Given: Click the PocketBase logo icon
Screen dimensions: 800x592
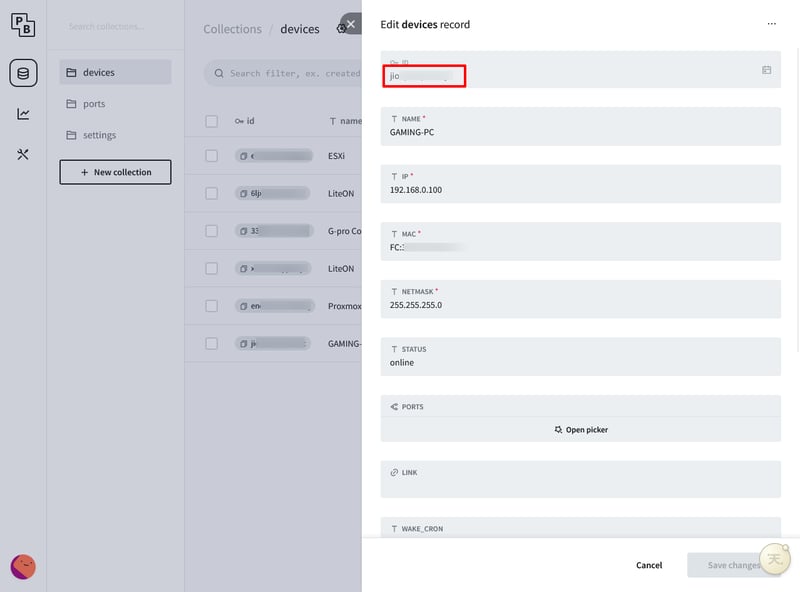Looking at the screenshot, I should 23,27.
